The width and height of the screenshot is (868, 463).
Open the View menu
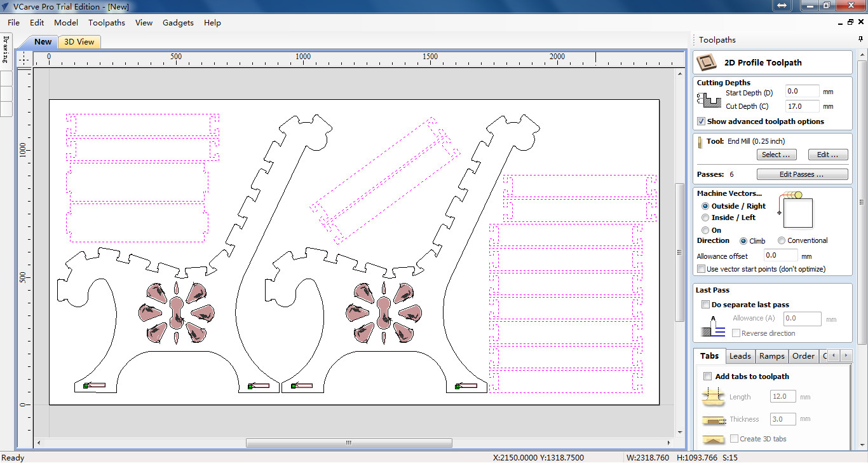click(144, 23)
